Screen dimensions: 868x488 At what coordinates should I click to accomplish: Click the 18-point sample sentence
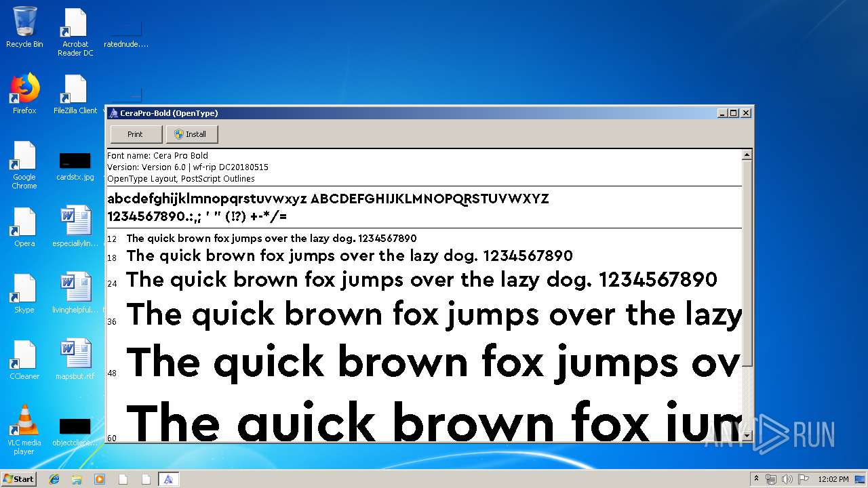tap(350, 256)
